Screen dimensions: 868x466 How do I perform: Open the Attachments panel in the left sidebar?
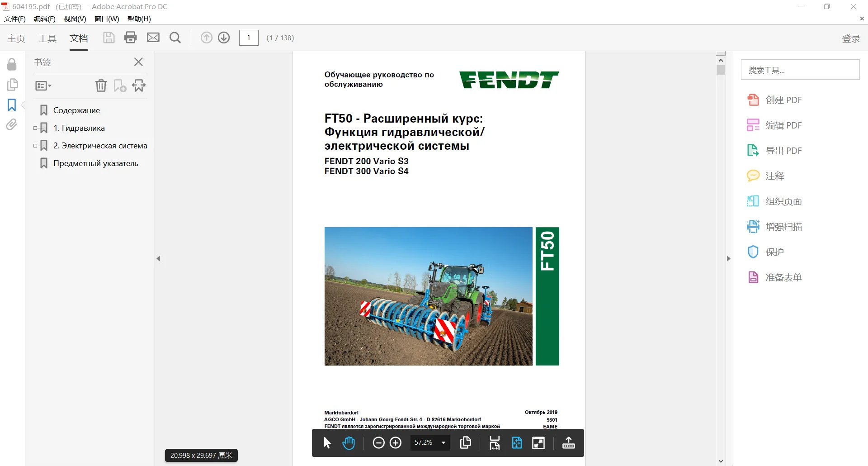click(11, 124)
